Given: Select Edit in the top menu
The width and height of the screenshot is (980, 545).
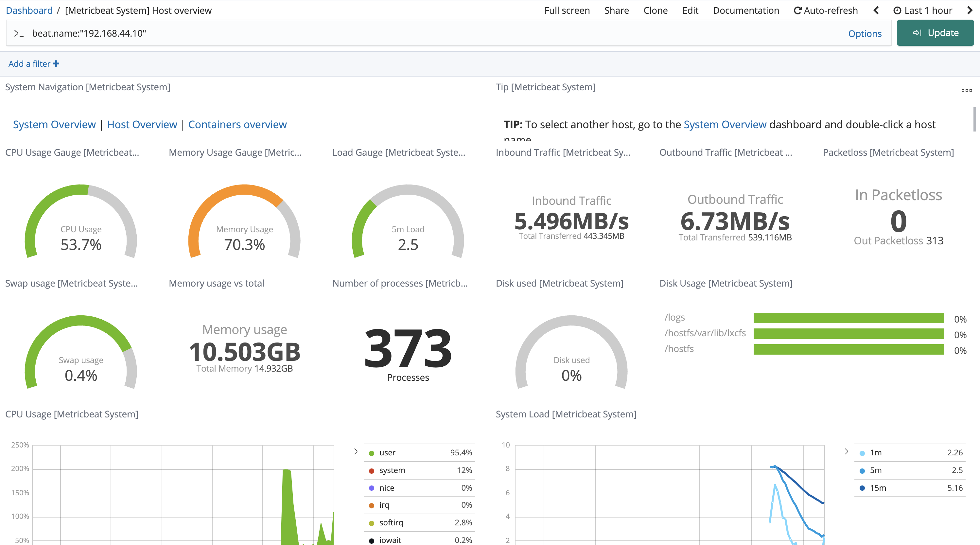Looking at the screenshot, I should pyautogui.click(x=690, y=10).
